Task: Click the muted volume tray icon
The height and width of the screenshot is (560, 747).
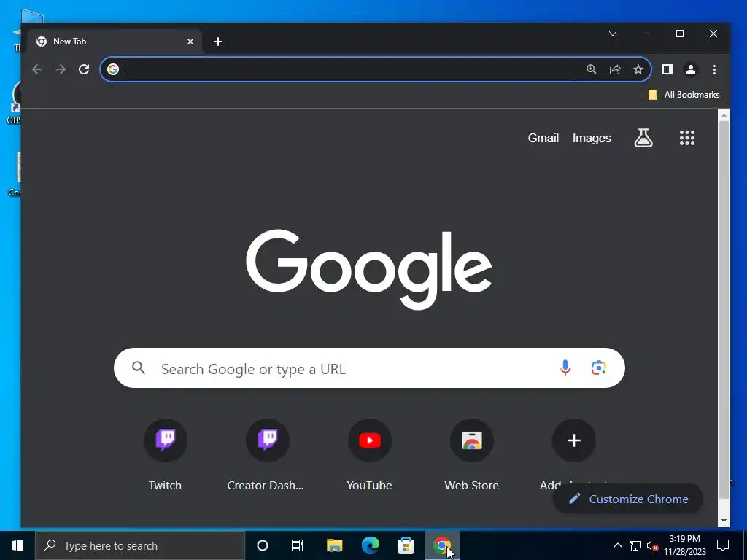Action: (x=652, y=545)
